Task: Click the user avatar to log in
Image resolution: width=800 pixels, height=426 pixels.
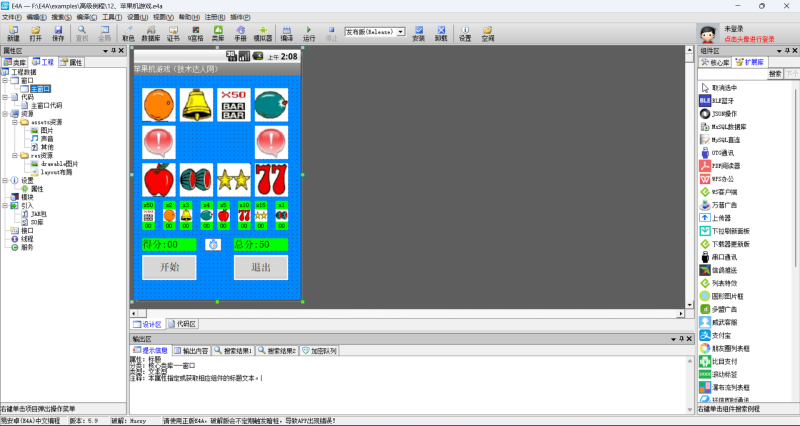Action: pyautogui.click(x=708, y=34)
